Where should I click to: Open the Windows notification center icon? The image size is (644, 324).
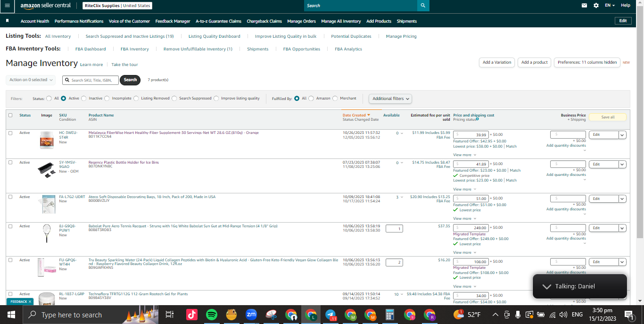[628, 315]
